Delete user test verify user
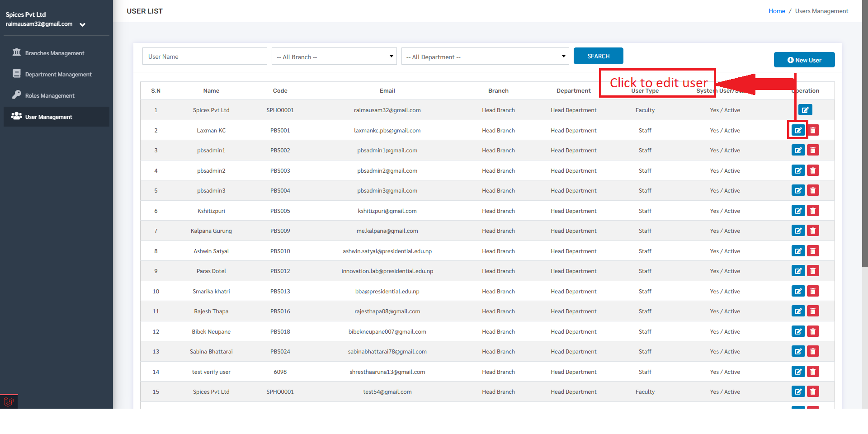The width and height of the screenshot is (868, 434). (813, 372)
